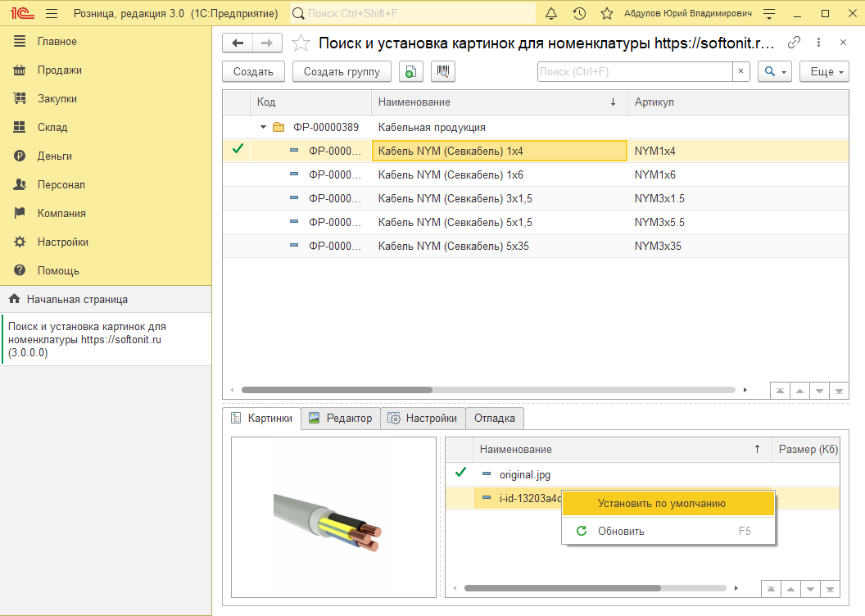Image resolution: width=865 pixels, height=616 pixels.
Task: Click the Создать группу button
Action: point(342,72)
